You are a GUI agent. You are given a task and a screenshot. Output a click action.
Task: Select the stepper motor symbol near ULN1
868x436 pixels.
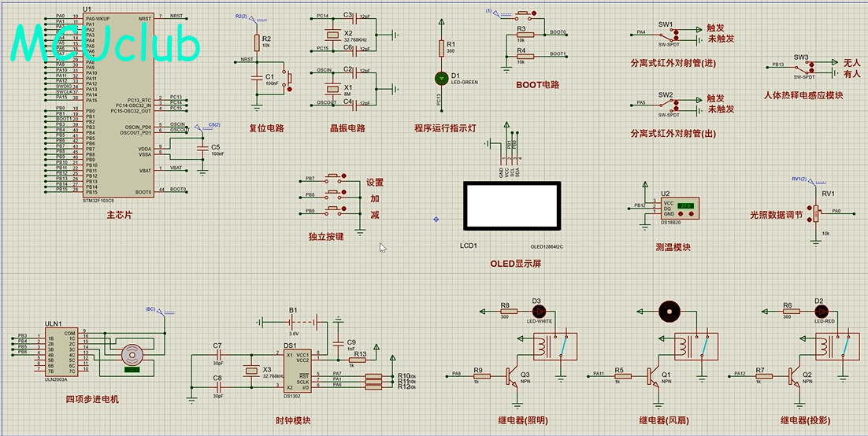pos(134,354)
